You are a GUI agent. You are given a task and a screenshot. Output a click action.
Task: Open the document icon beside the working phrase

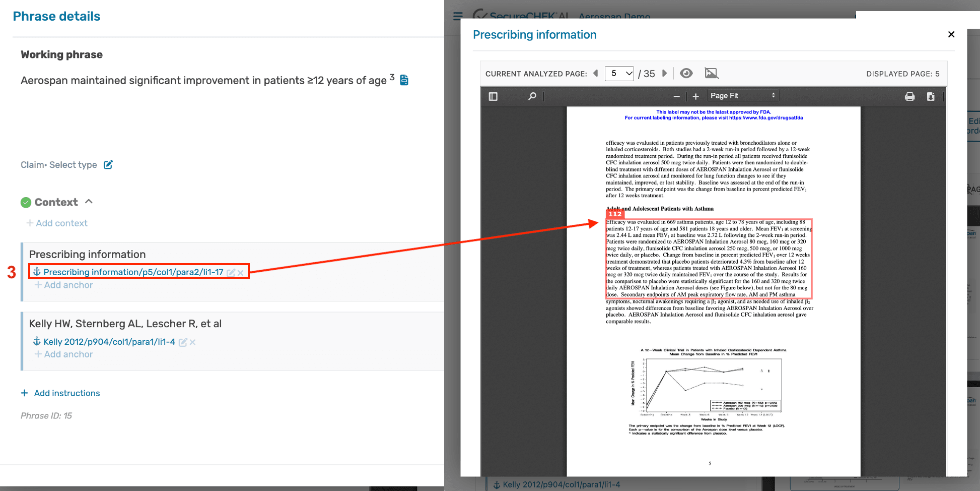(x=404, y=80)
